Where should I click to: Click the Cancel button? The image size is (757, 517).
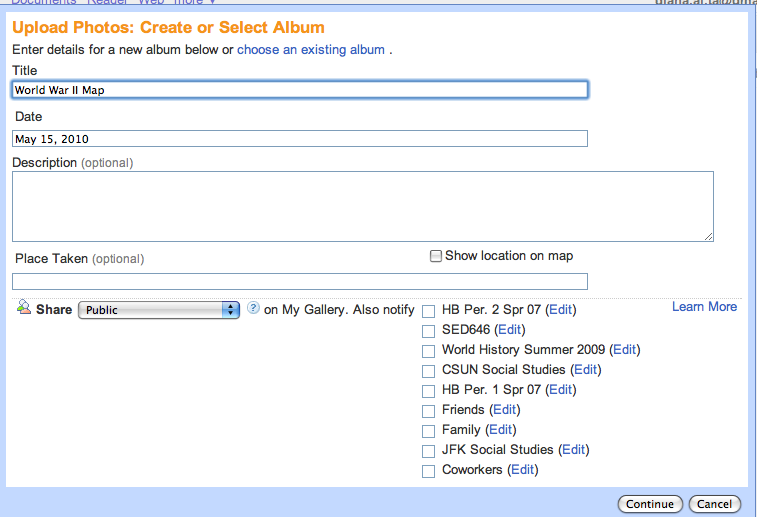tap(715, 504)
